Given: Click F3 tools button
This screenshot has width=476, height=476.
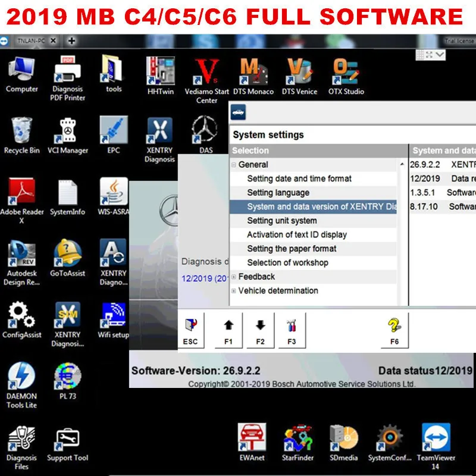Looking at the screenshot, I should (x=292, y=331).
